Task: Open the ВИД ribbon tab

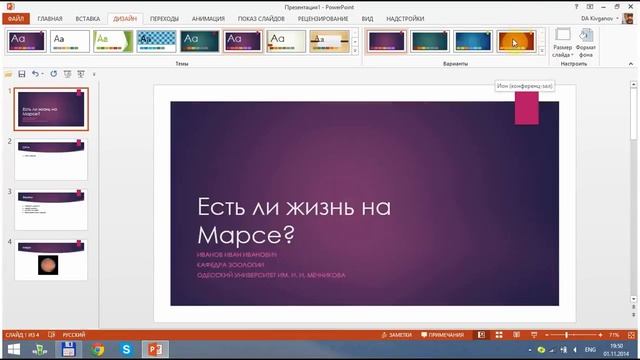Action: click(367, 19)
